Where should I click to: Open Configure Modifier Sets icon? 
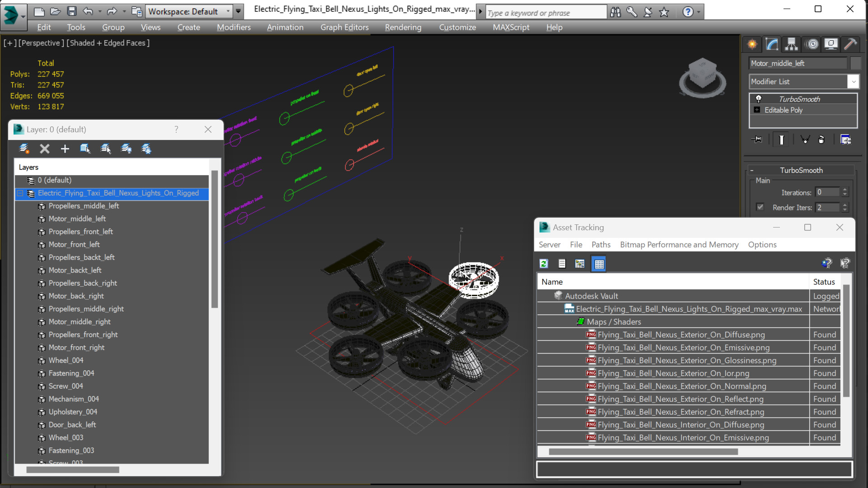[x=845, y=139]
